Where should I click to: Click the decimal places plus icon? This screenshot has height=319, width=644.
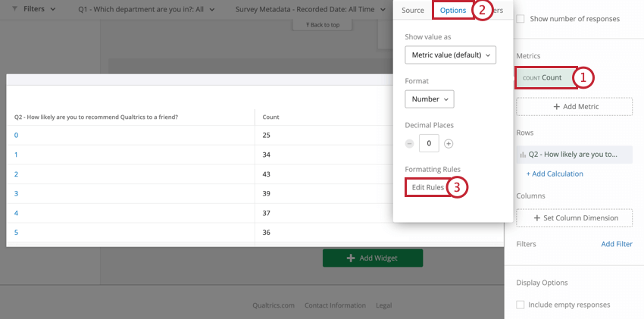[449, 144]
